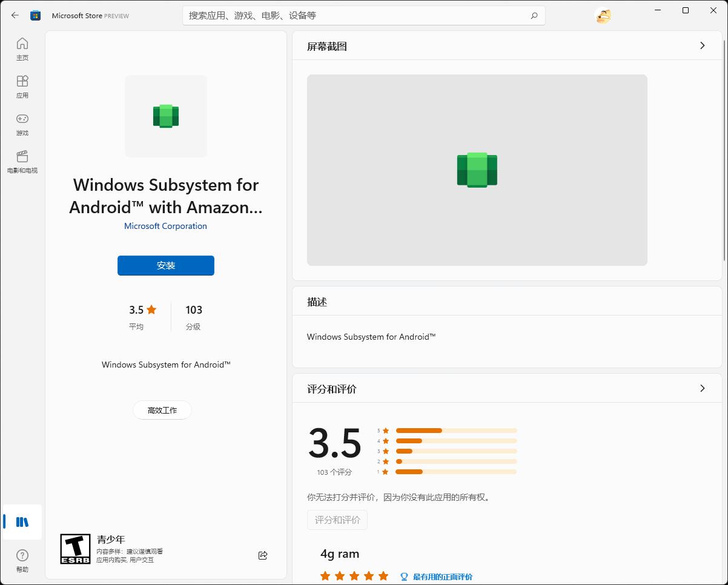Click the 103 分级 ratings count
The height and width of the screenshot is (585, 728).
click(194, 317)
